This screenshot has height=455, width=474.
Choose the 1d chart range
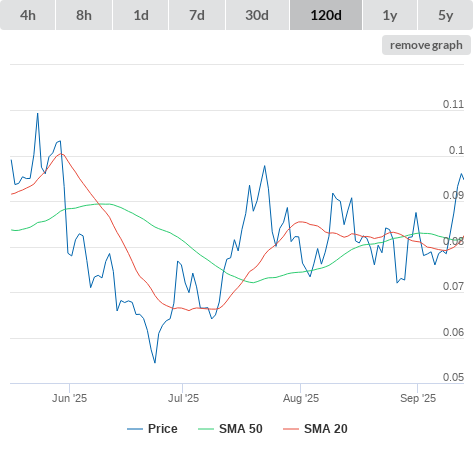[141, 15]
